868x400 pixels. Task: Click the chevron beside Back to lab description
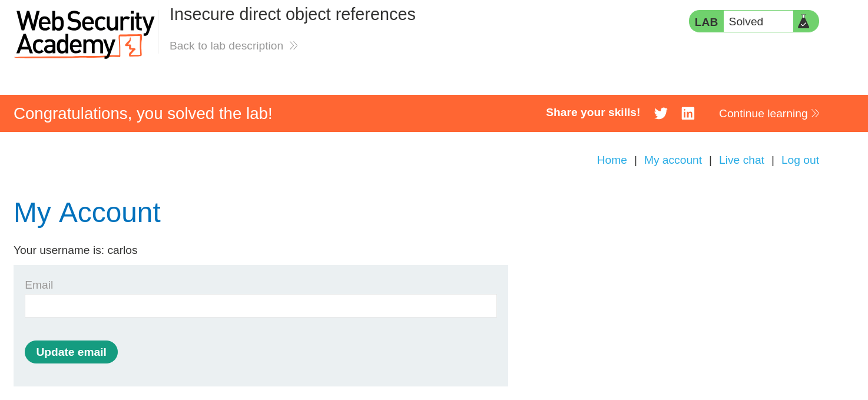point(293,45)
